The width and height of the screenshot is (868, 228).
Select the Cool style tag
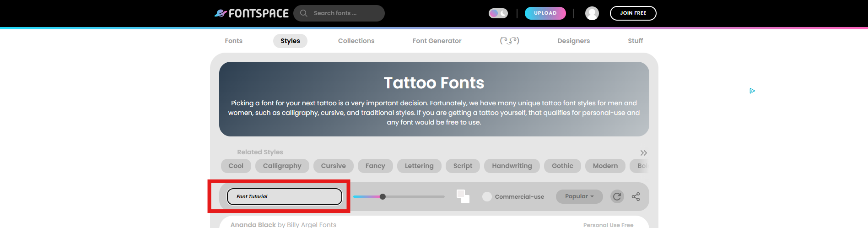point(236,166)
